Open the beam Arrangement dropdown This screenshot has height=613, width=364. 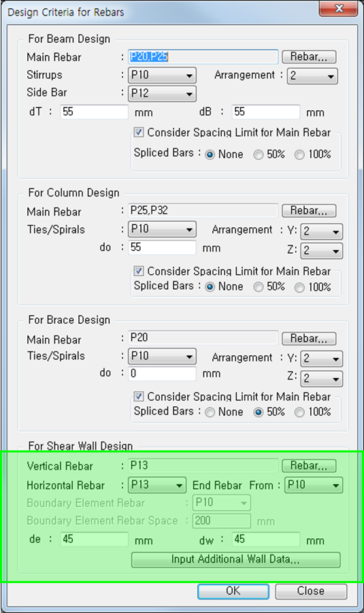[312, 76]
